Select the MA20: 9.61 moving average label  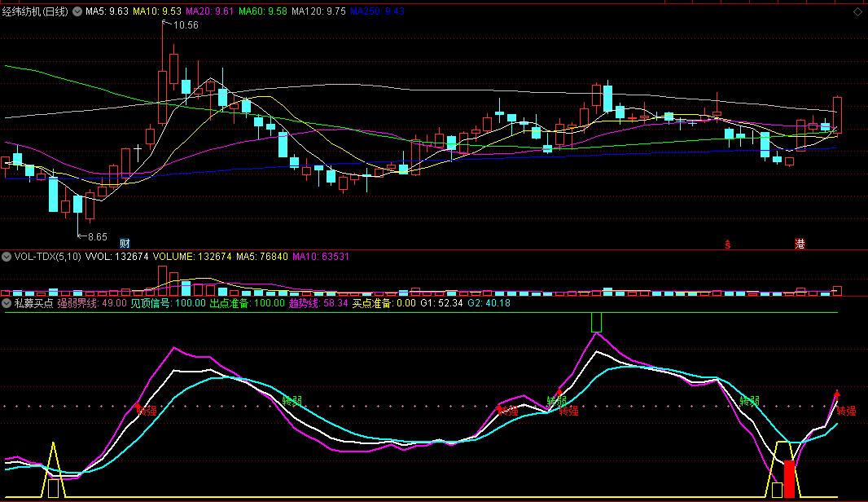tap(210, 11)
